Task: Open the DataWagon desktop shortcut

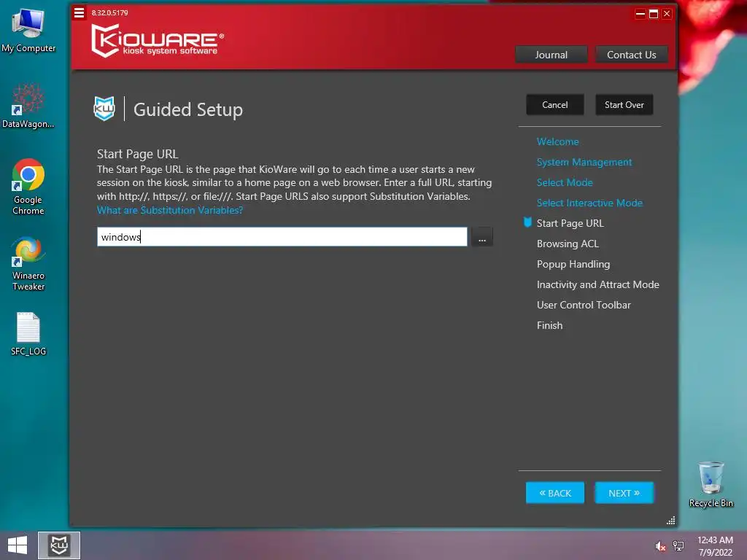Action: pos(28,106)
